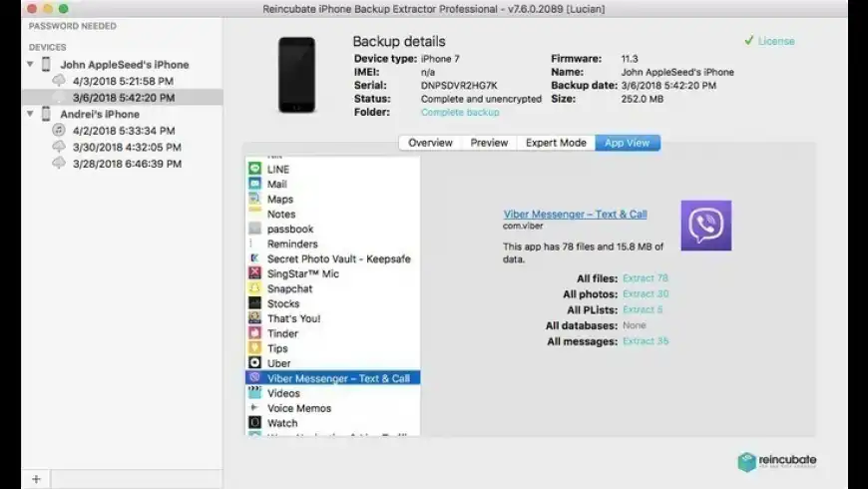868x489 pixels.
Task: Click the PASSWORD NEEDED header
Action: pos(73,26)
